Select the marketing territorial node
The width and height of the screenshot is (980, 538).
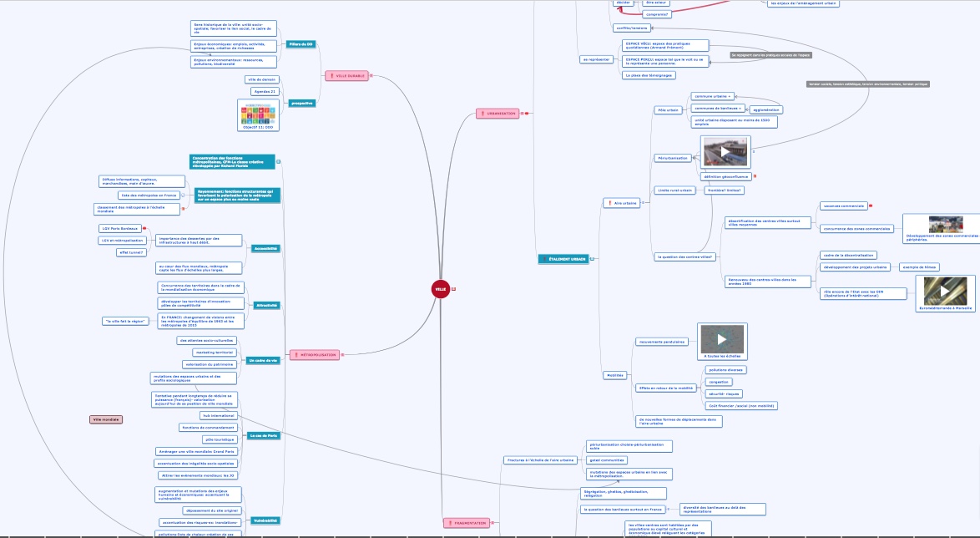[x=214, y=353]
